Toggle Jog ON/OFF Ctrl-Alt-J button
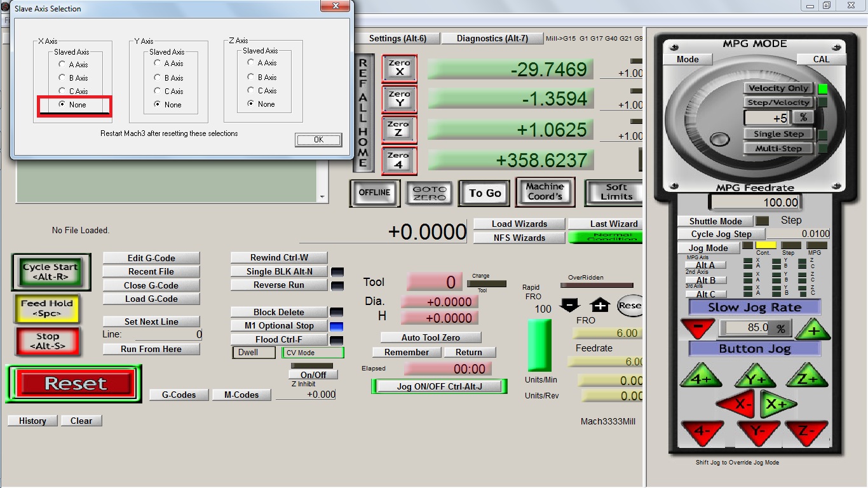This screenshot has width=868, height=488. [x=439, y=386]
